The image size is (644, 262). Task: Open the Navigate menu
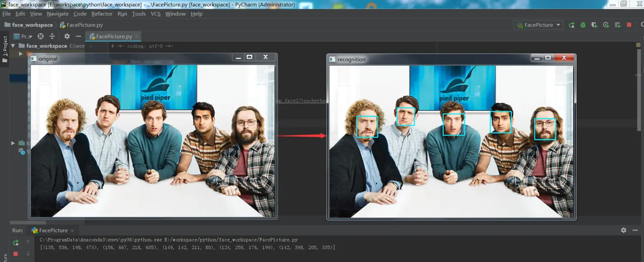click(58, 14)
